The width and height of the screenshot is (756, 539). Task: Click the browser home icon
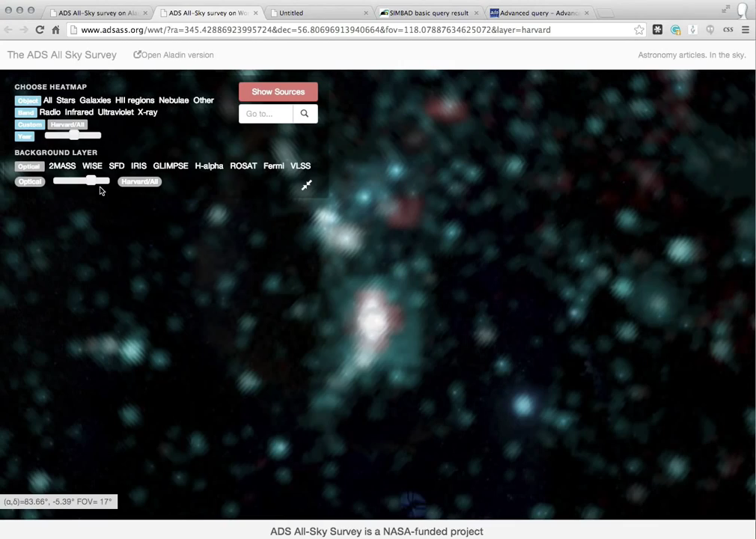[x=55, y=30]
